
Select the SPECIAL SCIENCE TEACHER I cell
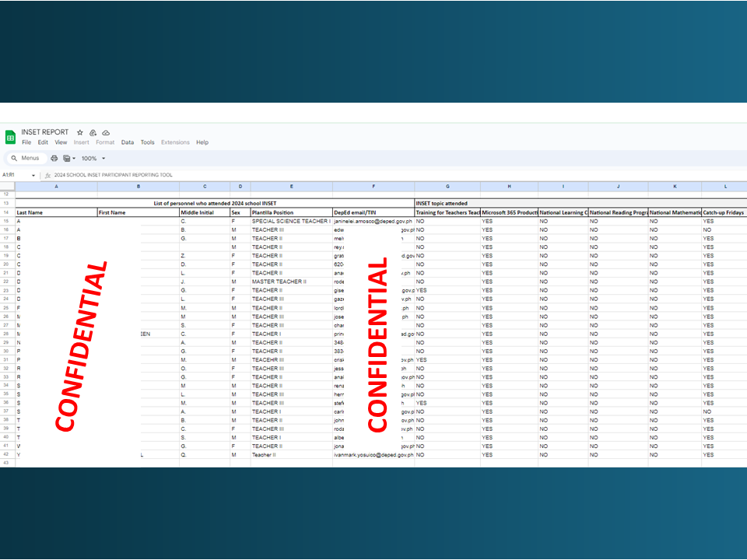pos(292,222)
